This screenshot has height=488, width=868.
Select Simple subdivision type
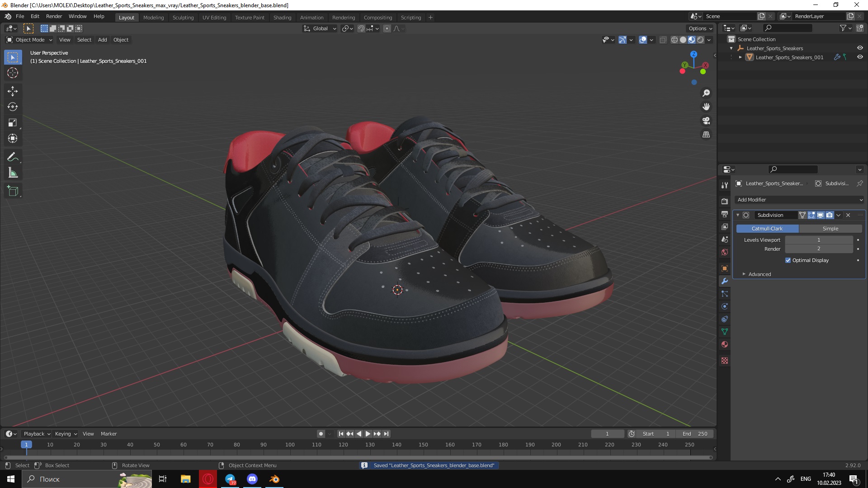point(830,229)
